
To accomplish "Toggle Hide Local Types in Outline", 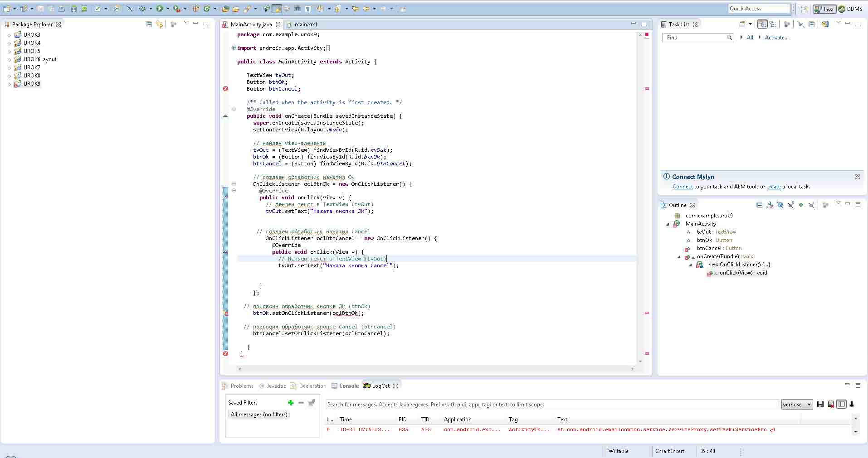I will 811,205.
